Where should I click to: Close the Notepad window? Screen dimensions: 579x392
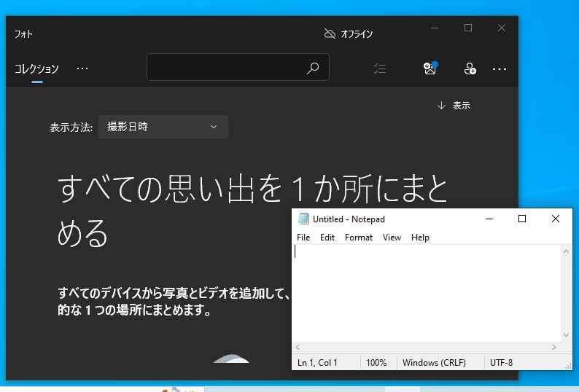(x=556, y=219)
